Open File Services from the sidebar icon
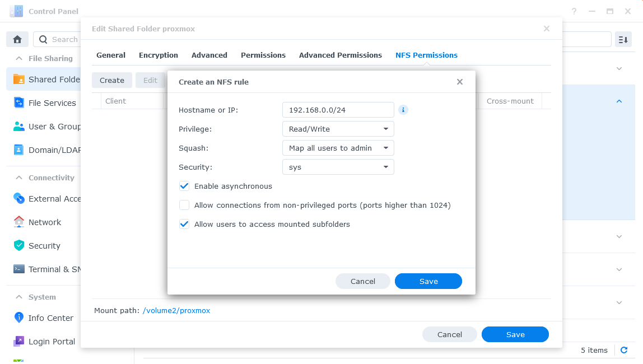The height and width of the screenshot is (364, 643). tap(19, 103)
